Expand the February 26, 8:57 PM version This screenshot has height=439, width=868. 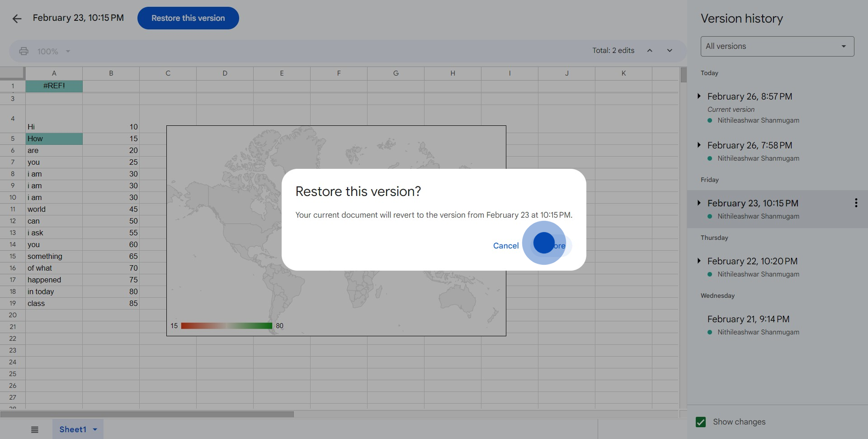(699, 96)
